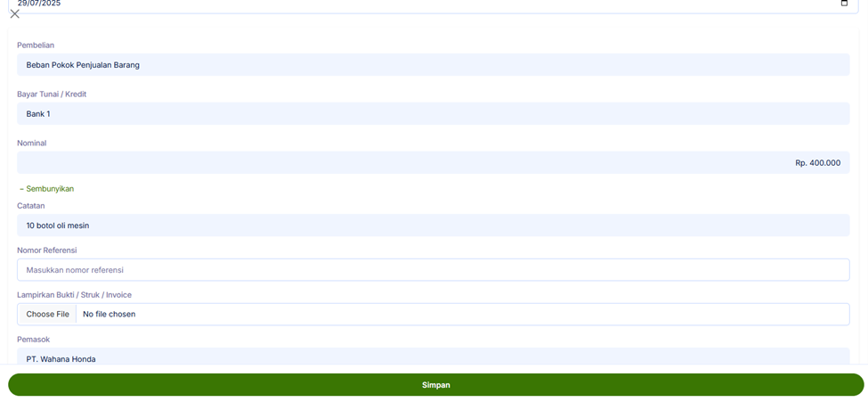The image size is (868, 402).
Task: Open the calendar date picker icon
Action: [x=844, y=4]
